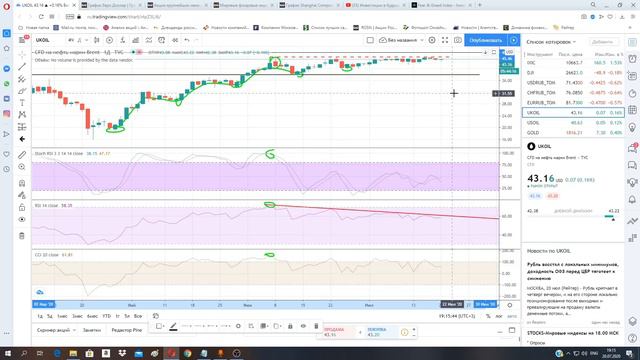The height and width of the screenshot is (360, 640).
Task: Toggle the auto scale button
Action: tap(511, 316)
